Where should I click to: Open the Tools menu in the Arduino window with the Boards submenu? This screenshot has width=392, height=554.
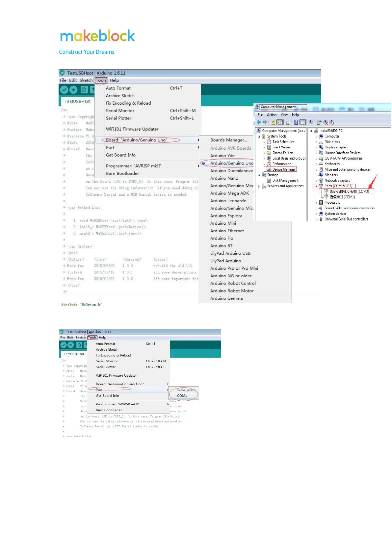pos(101,80)
